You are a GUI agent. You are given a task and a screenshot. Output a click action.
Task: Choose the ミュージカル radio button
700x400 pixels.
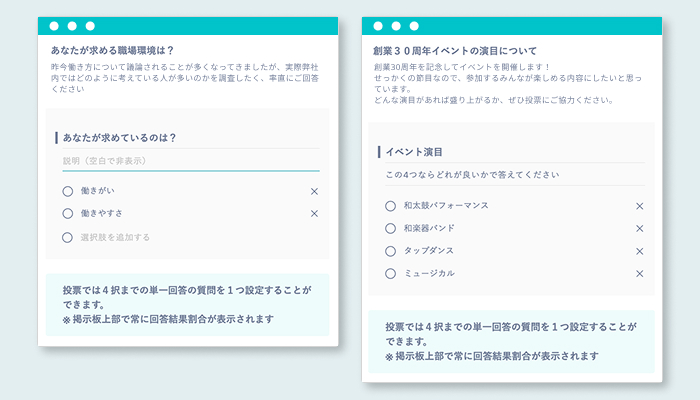point(391,273)
